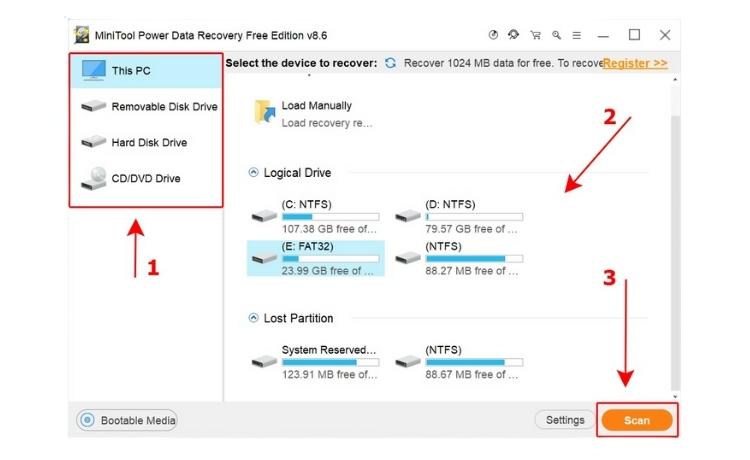This screenshot has width=750, height=460.
Task: Click the 'Load recovery re...' description text
Action: [x=327, y=123]
